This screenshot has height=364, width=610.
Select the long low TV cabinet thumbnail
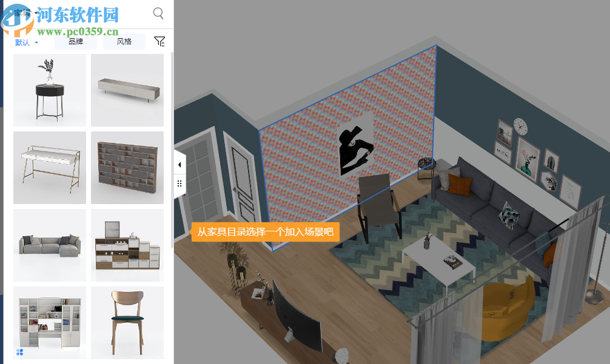click(x=127, y=90)
